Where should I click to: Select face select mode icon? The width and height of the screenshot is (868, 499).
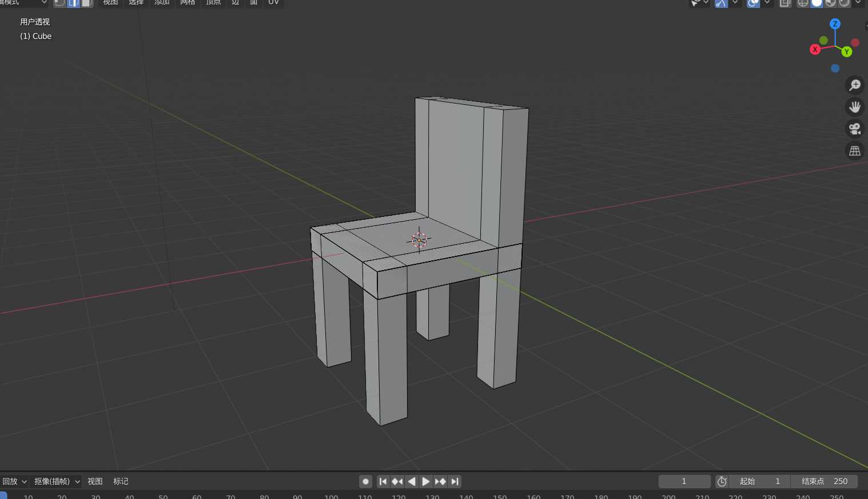[x=87, y=2]
